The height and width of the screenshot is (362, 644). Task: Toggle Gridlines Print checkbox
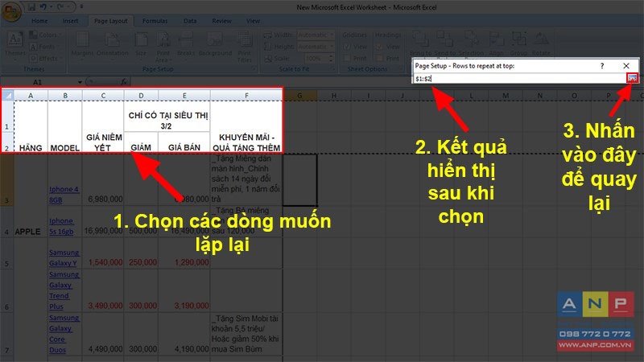click(347, 58)
